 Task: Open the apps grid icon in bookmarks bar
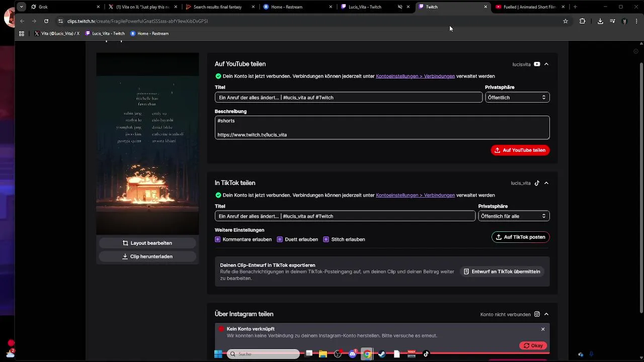tap(21, 34)
